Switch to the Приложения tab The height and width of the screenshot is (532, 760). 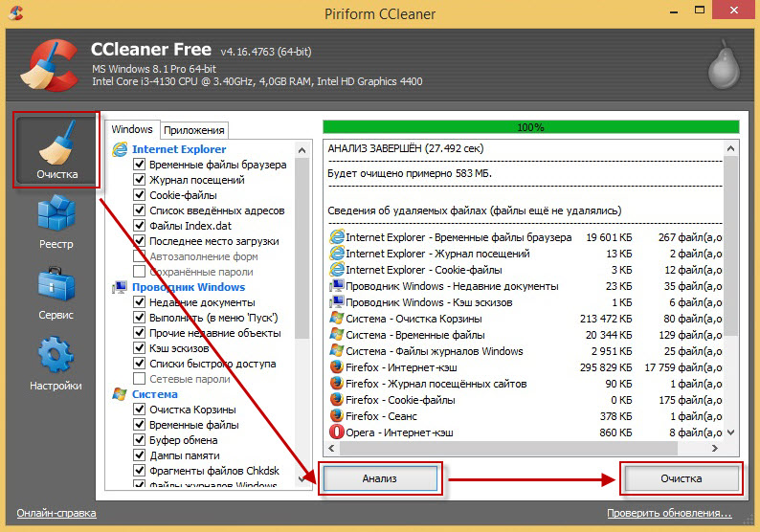click(194, 130)
